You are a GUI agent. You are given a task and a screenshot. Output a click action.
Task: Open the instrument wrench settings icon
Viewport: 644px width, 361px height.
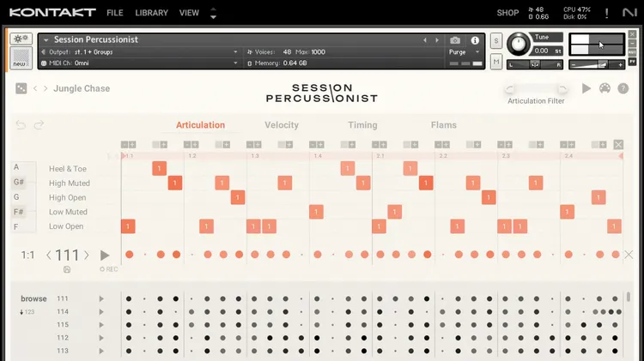pyautogui.click(x=21, y=40)
